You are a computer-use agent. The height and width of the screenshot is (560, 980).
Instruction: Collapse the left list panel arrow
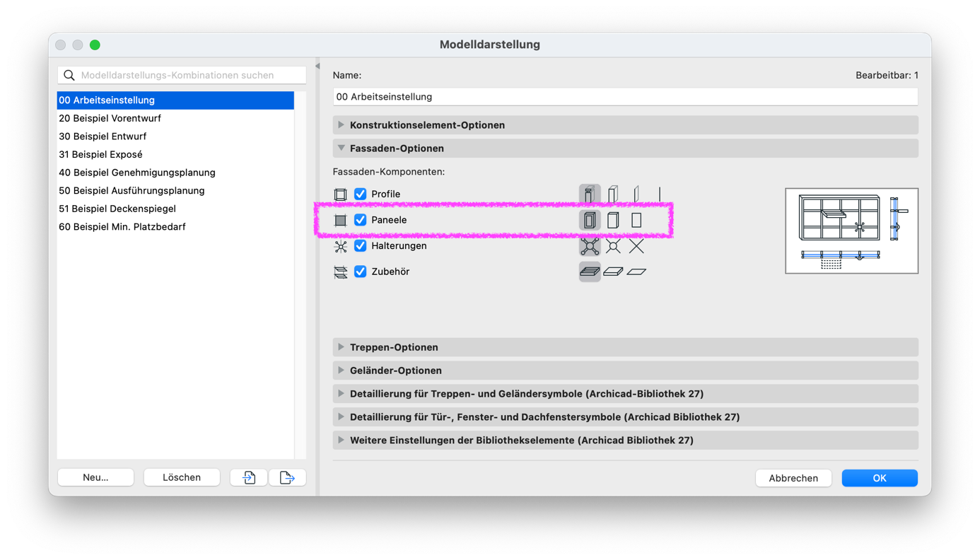click(x=317, y=66)
